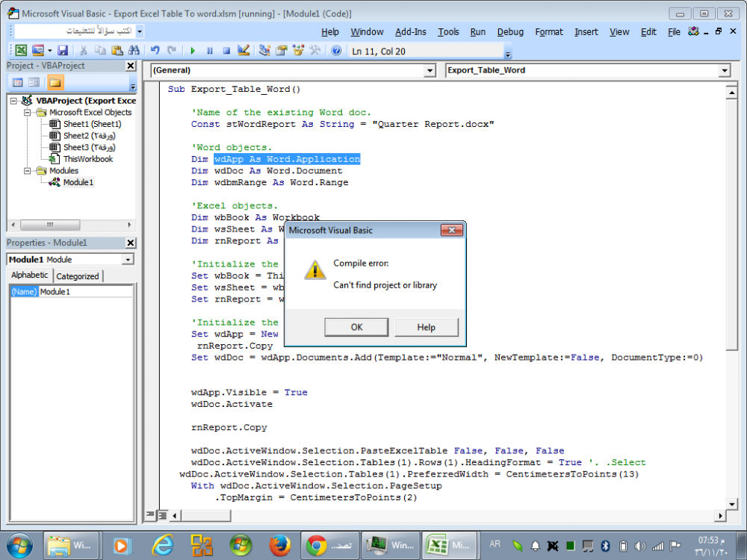Open the File menu
Viewport: 747px width, 560px height.
point(674,32)
